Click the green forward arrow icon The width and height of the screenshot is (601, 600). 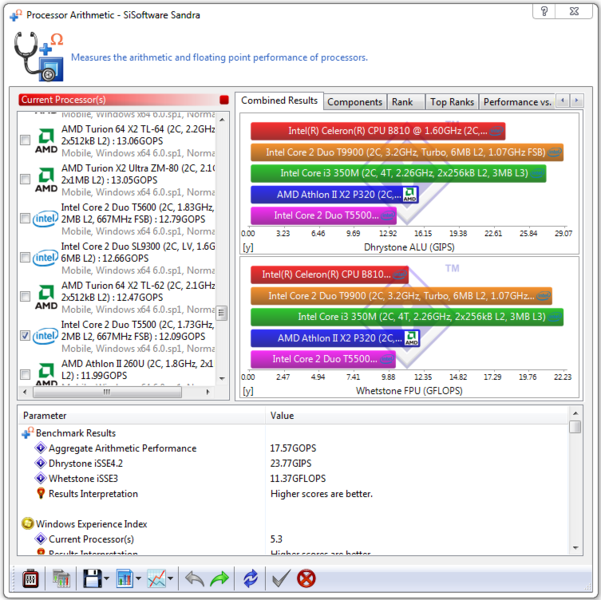click(x=220, y=579)
